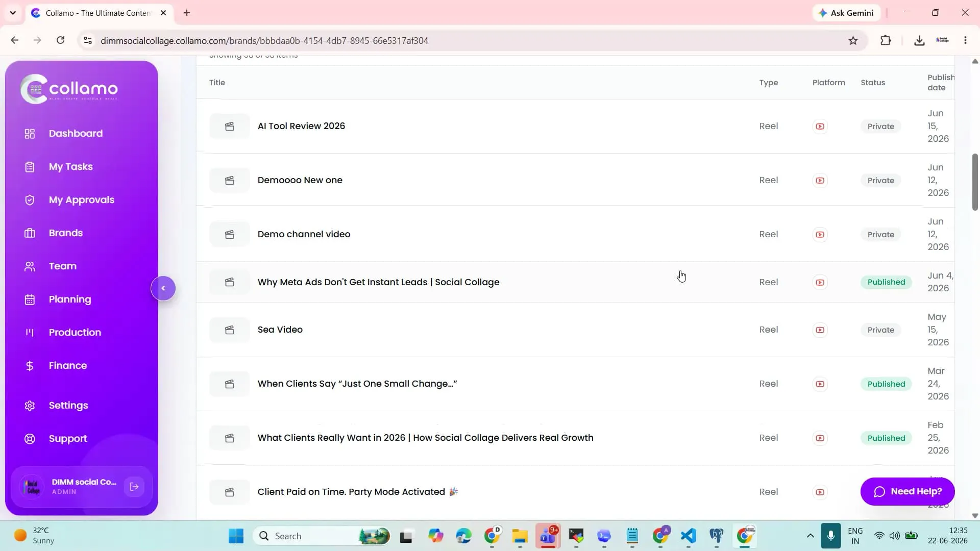This screenshot has height=551, width=980.
Task: Open What Clients Really Want in 2026 title
Action: [x=425, y=438]
